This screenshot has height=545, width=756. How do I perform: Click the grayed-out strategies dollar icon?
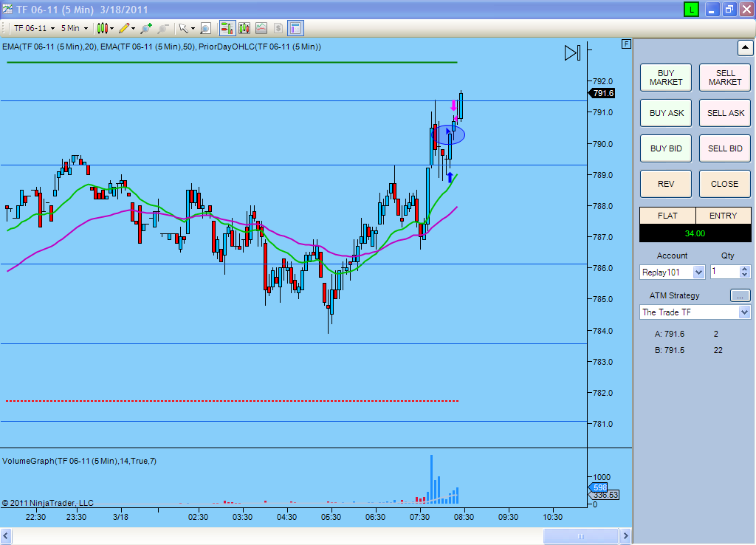(x=278, y=29)
